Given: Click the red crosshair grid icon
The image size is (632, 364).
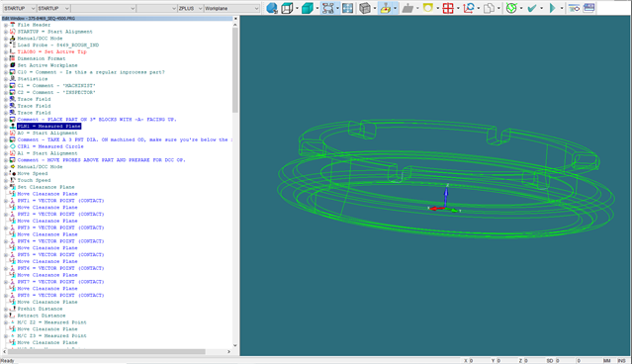Looking at the screenshot, I should click(448, 8).
